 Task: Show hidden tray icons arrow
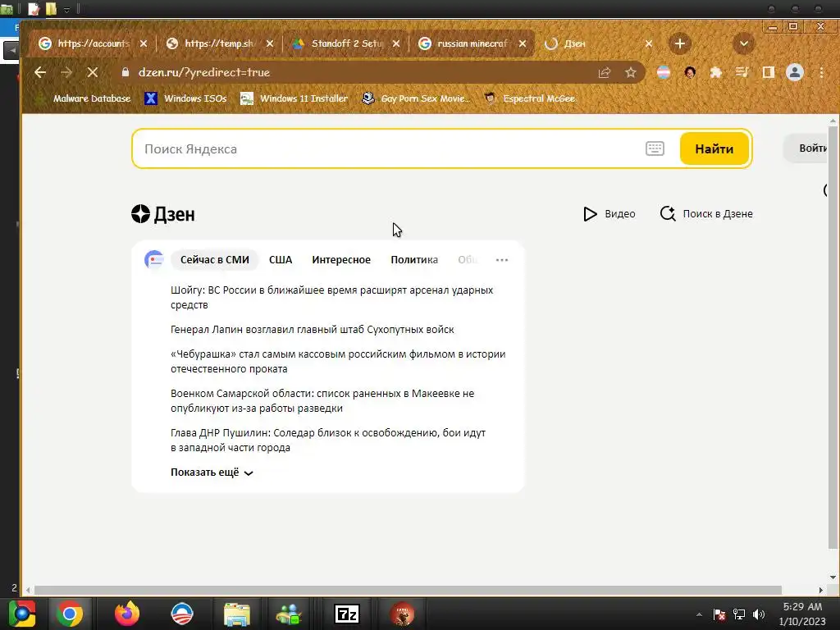(699, 614)
